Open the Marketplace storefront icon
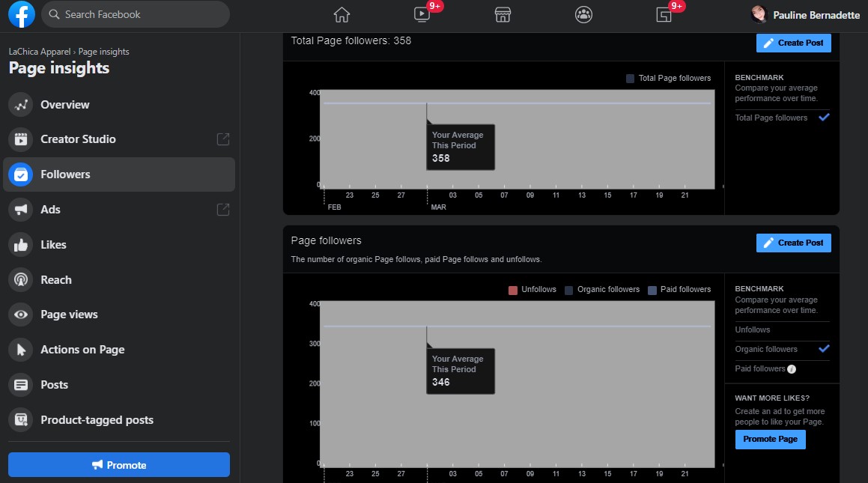This screenshot has height=483, width=868. click(x=503, y=15)
